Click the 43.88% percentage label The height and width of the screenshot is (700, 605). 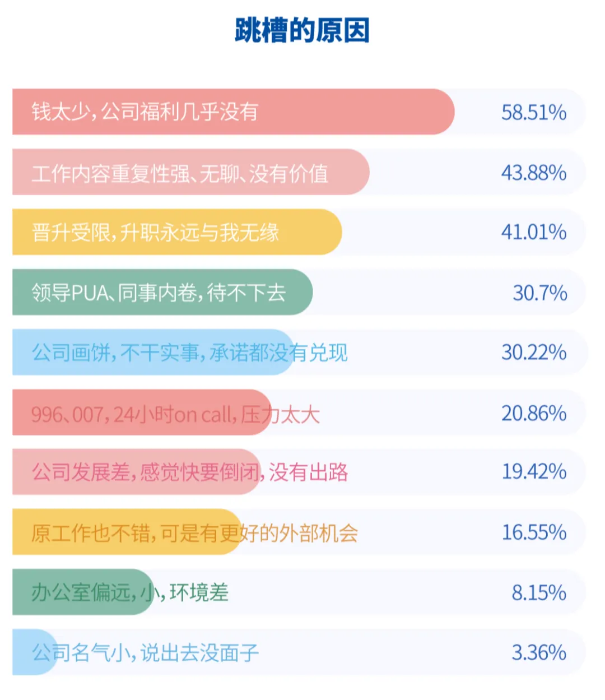click(534, 173)
